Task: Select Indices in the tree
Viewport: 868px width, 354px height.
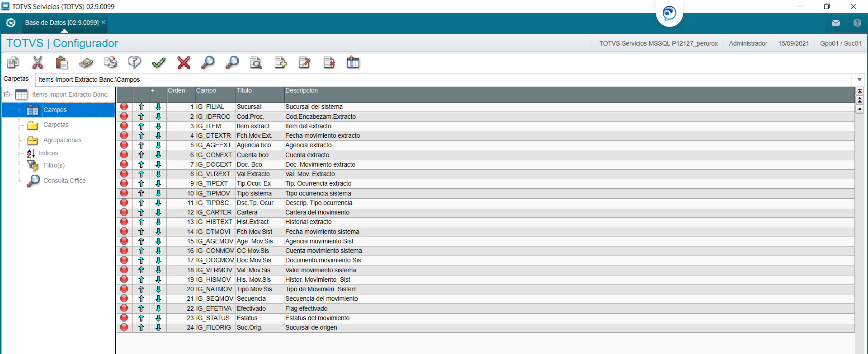Action: (x=48, y=153)
